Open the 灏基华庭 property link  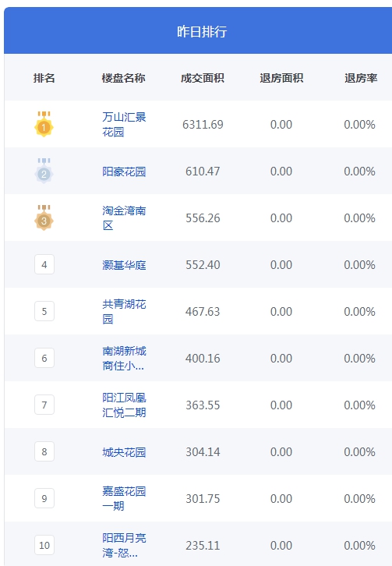(124, 264)
